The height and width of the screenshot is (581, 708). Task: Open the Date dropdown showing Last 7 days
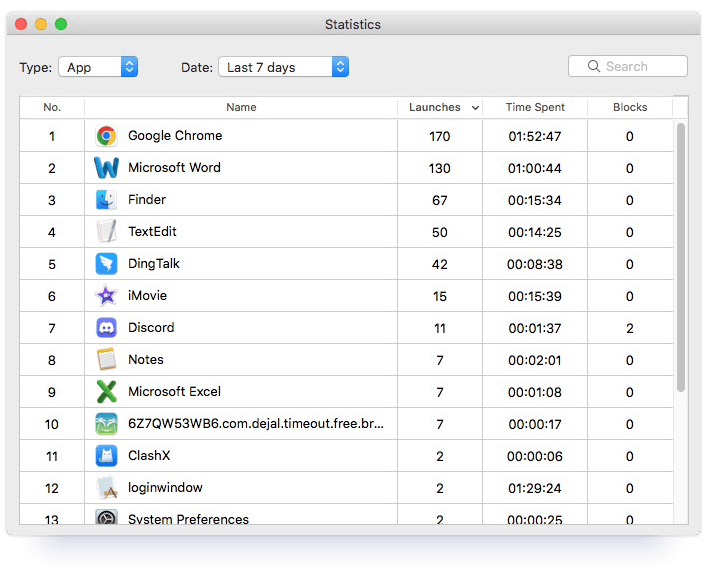click(284, 67)
